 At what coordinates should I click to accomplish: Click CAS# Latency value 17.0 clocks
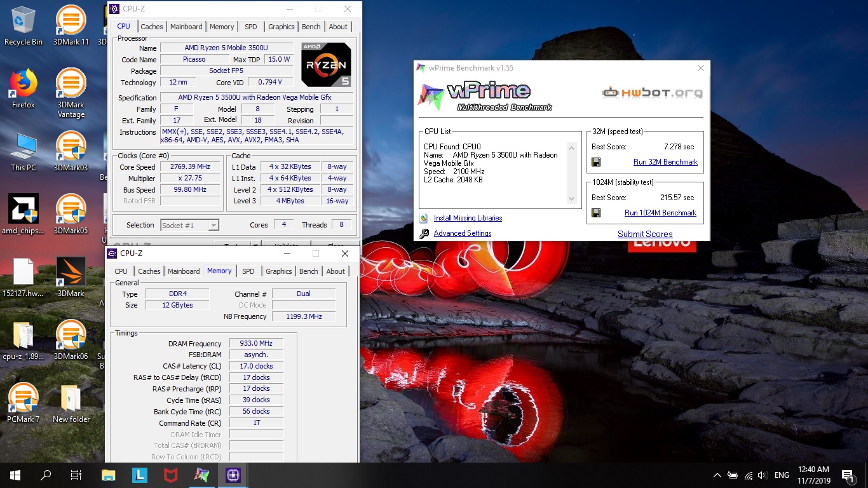256,366
